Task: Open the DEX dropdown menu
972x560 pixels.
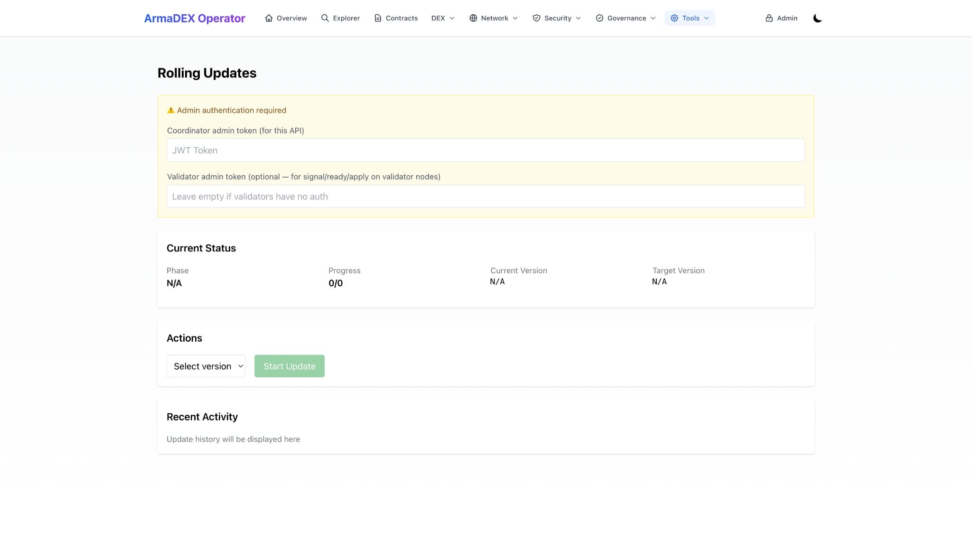Action: click(442, 18)
